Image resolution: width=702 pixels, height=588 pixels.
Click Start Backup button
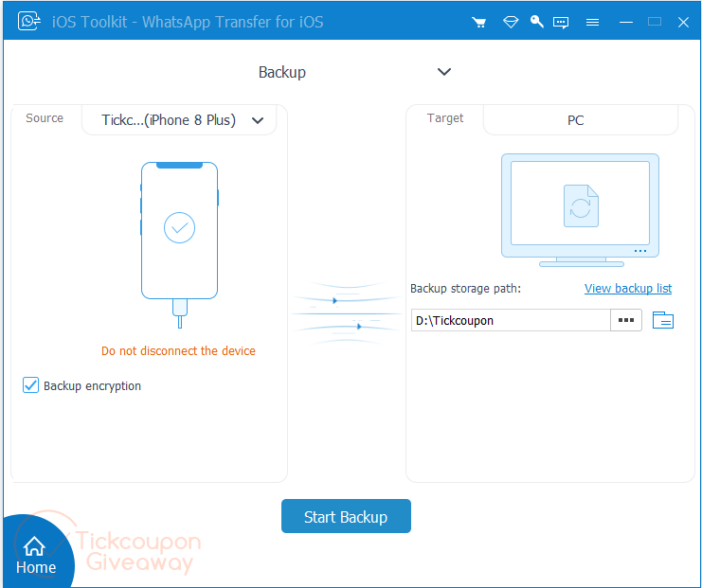346,516
